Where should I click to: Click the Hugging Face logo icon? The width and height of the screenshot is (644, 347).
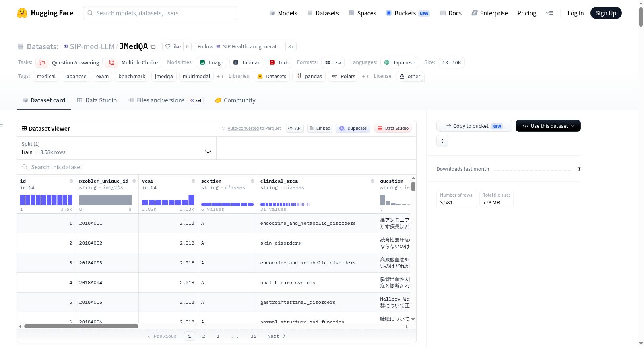coord(22,13)
